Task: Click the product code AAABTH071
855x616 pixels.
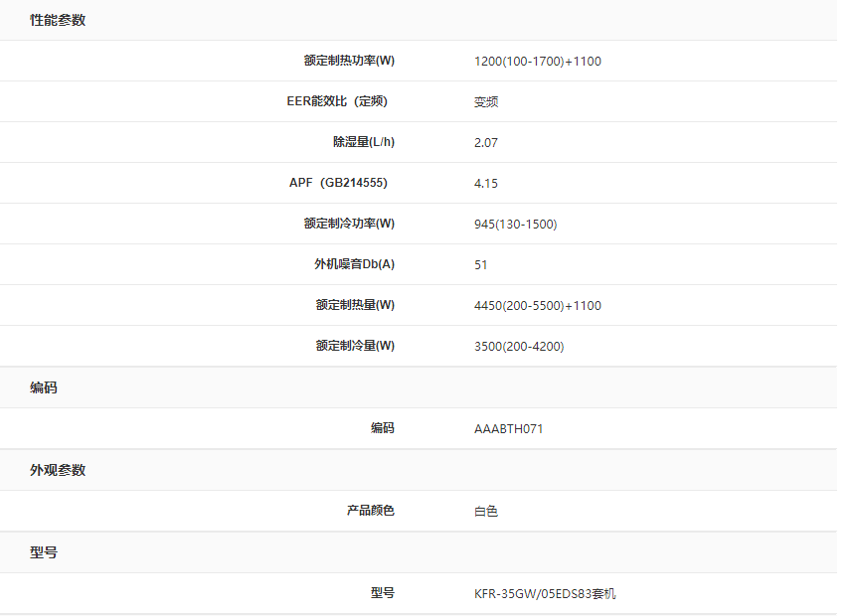Action: tap(508, 429)
